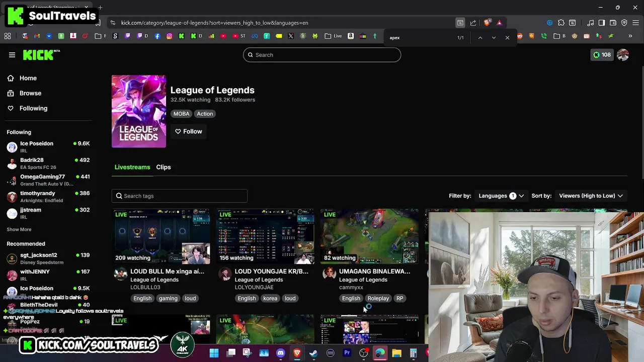
Task: Expand the Languages filter dropdown
Action: (501, 196)
